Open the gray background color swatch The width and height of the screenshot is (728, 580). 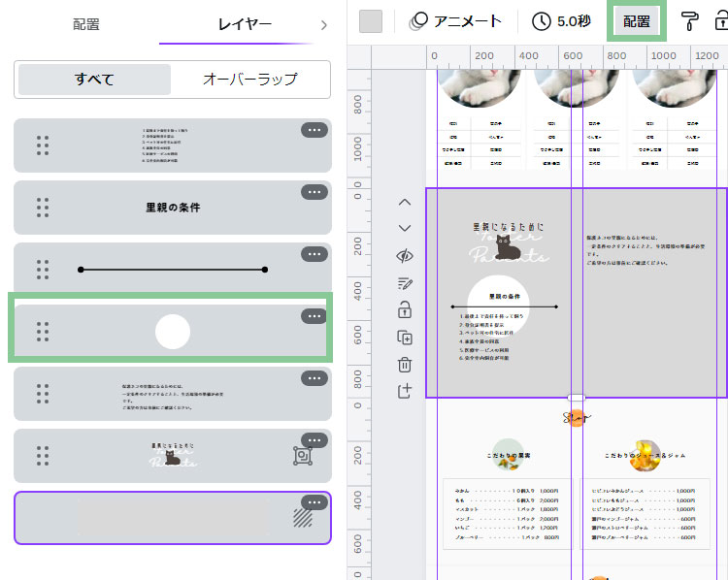[x=371, y=21]
